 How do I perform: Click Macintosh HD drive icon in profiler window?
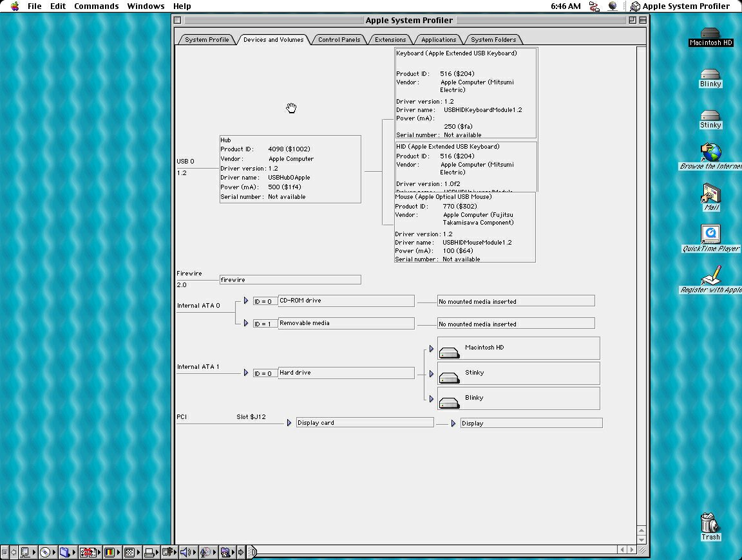click(x=449, y=352)
